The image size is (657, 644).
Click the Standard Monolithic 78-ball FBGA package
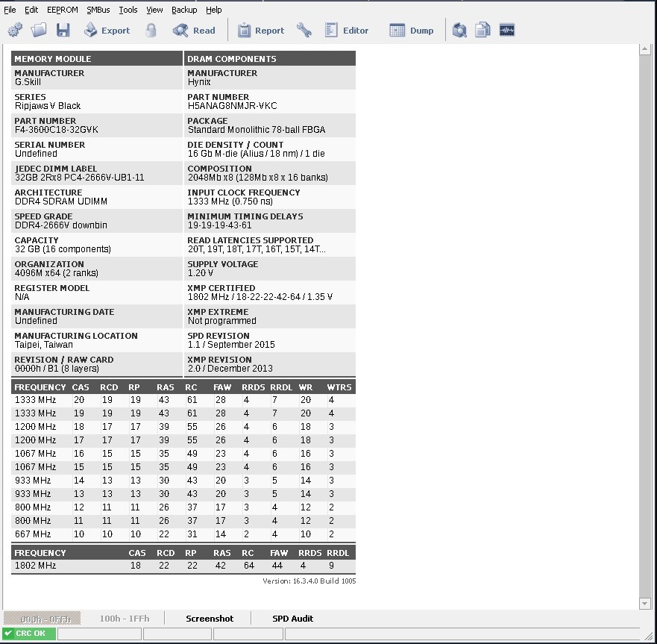[257, 130]
